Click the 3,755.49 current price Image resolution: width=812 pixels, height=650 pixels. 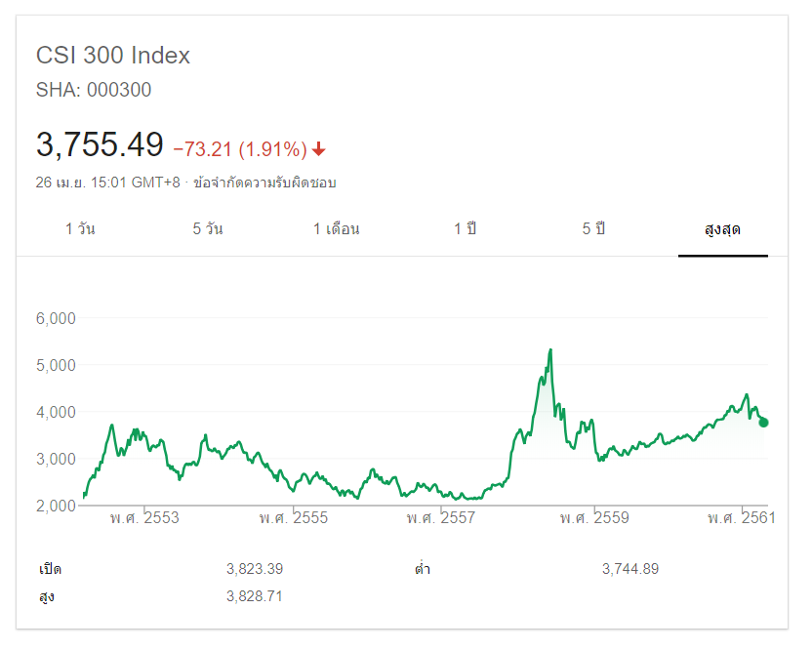100,145
